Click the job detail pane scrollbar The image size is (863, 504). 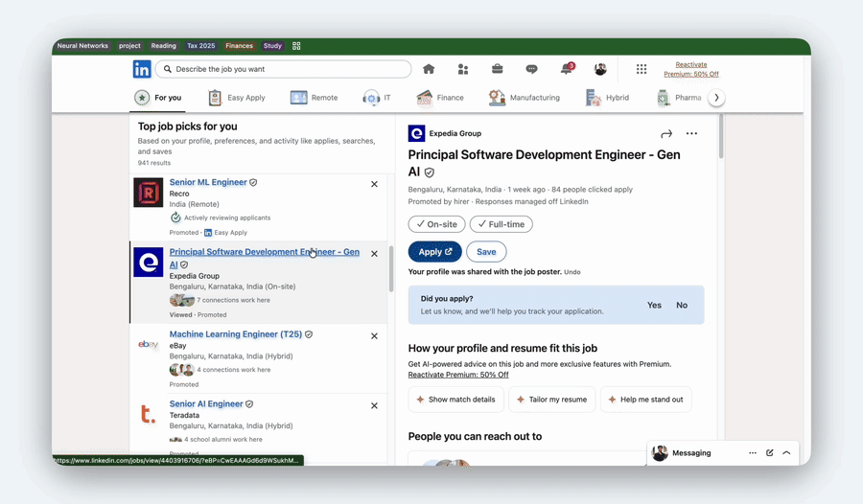721,136
